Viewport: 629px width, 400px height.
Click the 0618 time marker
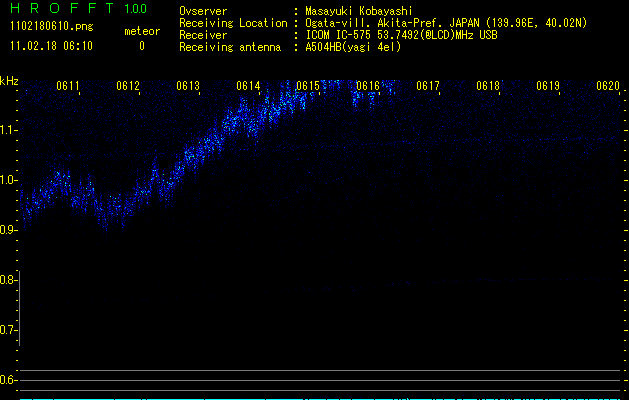(x=488, y=86)
